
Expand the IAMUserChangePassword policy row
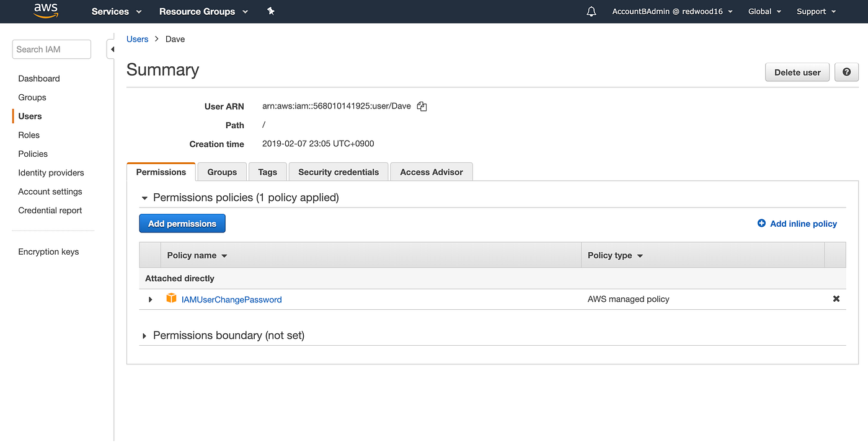[149, 299]
